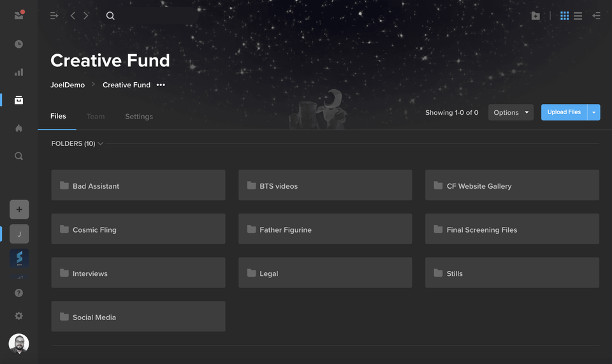The height and width of the screenshot is (364, 612).
Task: Toggle the right panel collapse icon
Action: (x=596, y=15)
